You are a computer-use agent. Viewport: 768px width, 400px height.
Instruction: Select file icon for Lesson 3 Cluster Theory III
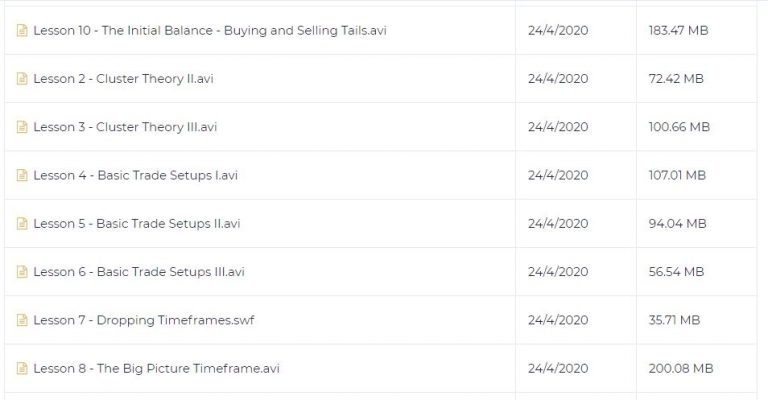tap(22, 127)
